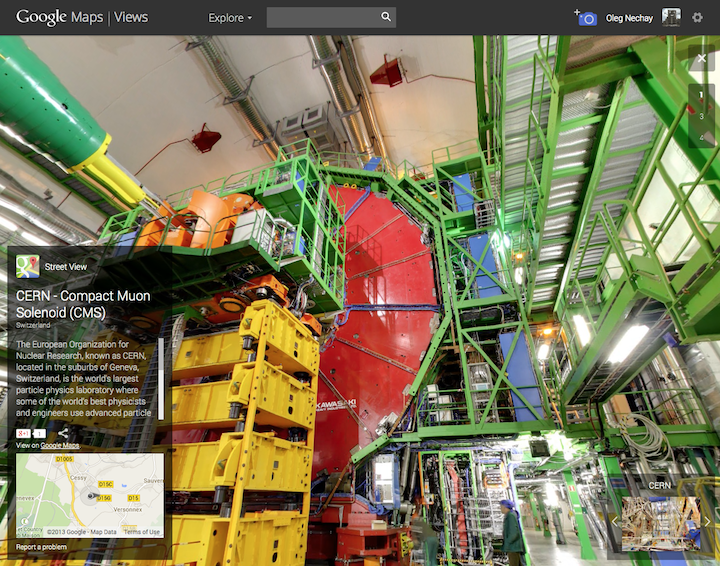Click the 'CERN - Compact Muon Solenoid (CMS)' title
The height and width of the screenshot is (566, 720).
(x=83, y=304)
